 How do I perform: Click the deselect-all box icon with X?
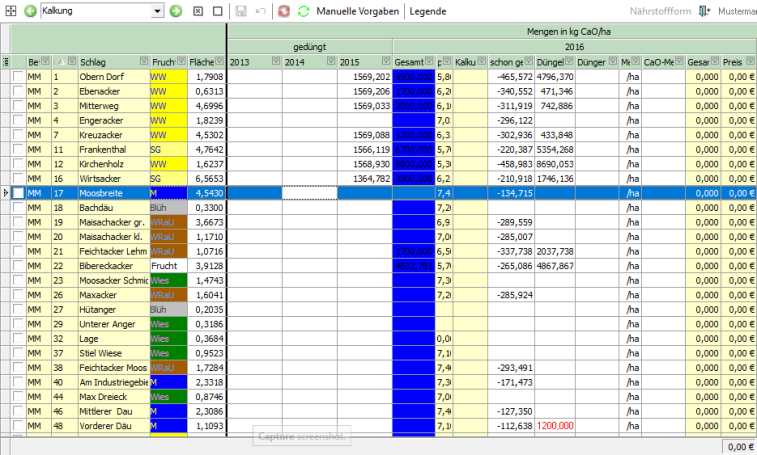pos(198,11)
